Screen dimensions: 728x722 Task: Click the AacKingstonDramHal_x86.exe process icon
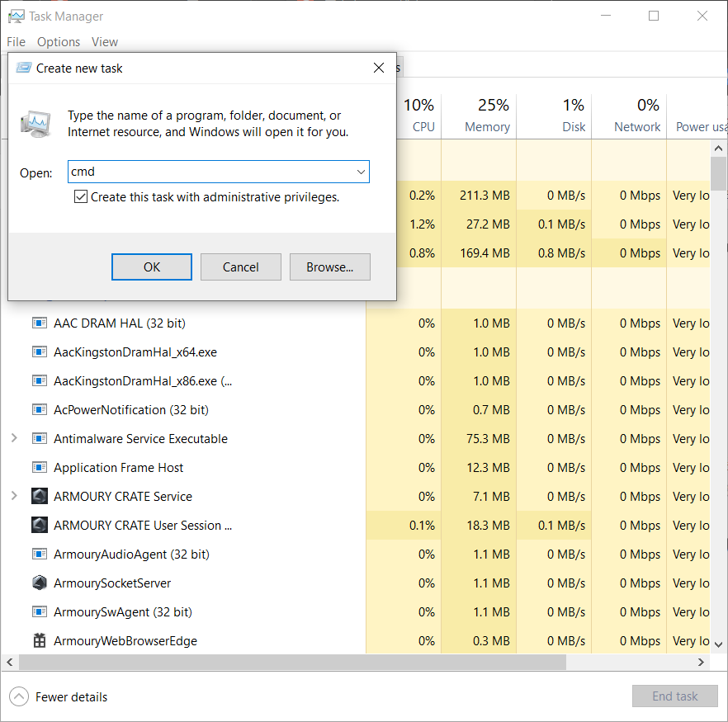pyautogui.click(x=40, y=381)
